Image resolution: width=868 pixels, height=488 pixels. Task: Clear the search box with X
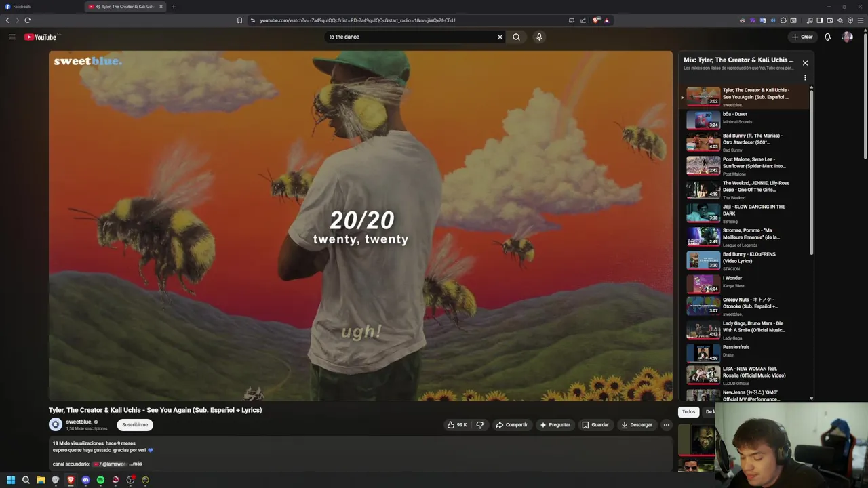pos(500,37)
